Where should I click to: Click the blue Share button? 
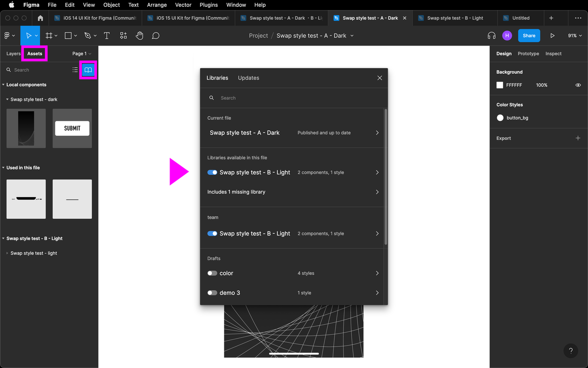(x=529, y=36)
